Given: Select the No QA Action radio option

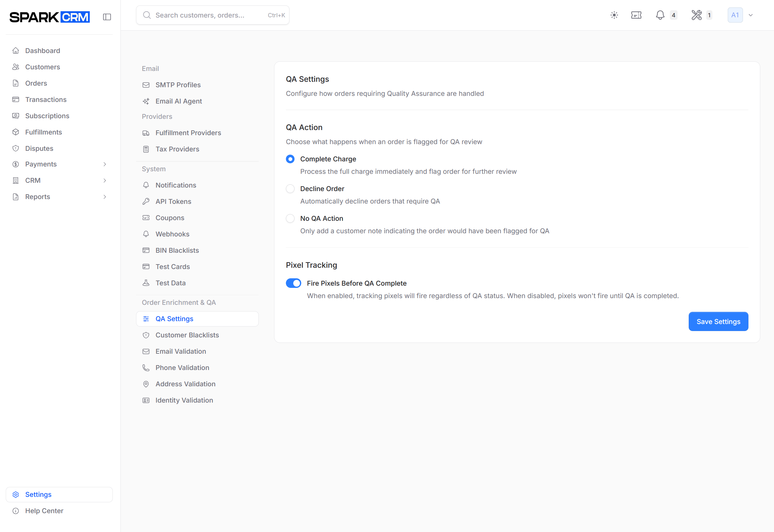Looking at the screenshot, I should [x=290, y=218].
